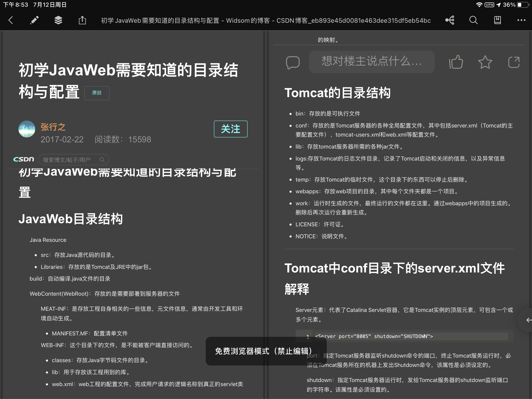532x399 pixels.
Task: Tap the text Java Resource
Action: point(48,240)
